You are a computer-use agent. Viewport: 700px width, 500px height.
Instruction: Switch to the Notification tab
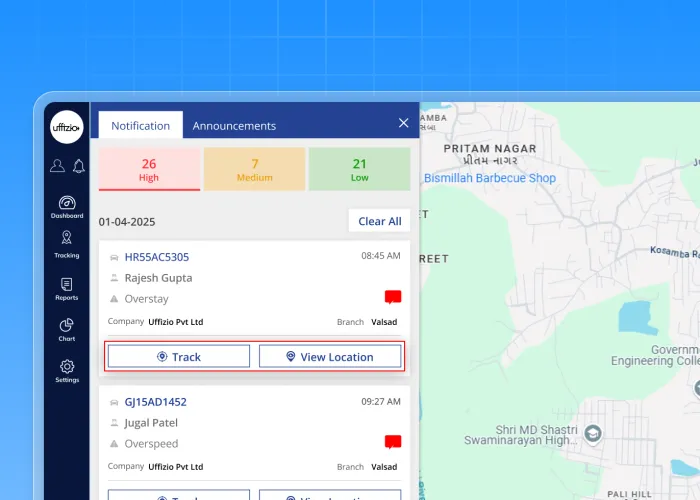[141, 126]
